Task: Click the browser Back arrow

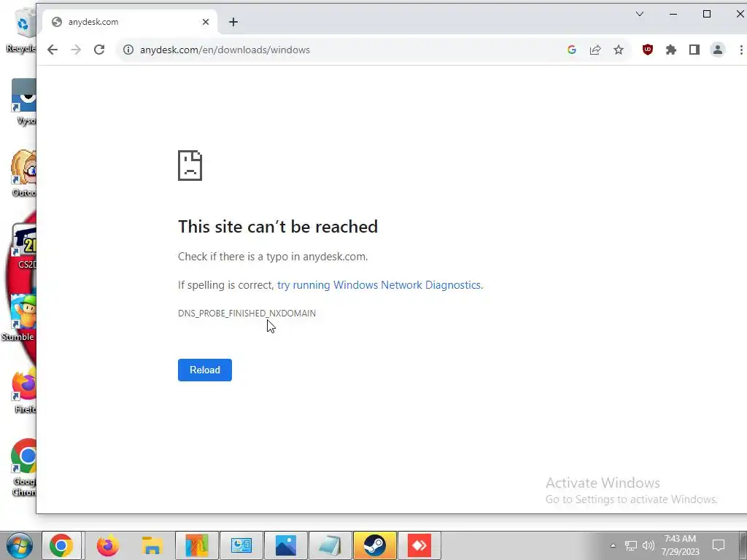Action: (x=53, y=50)
